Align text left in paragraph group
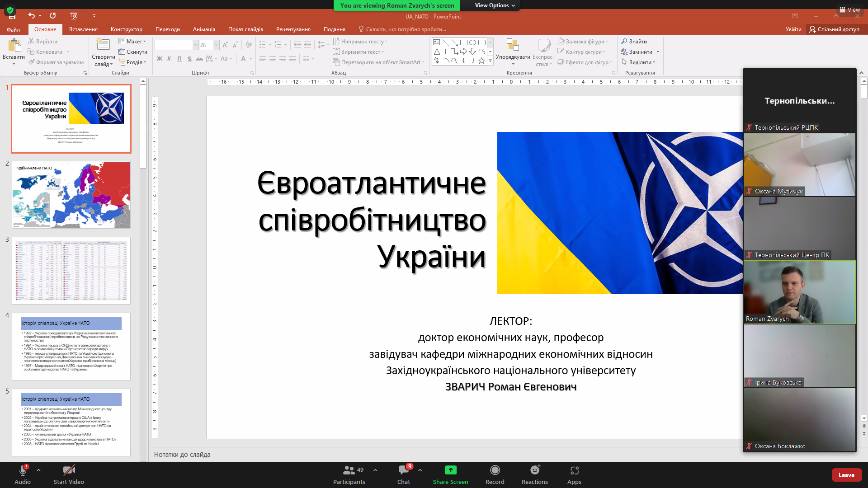Image resolution: width=868 pixels, height=488 pixels. pos(262,59)
